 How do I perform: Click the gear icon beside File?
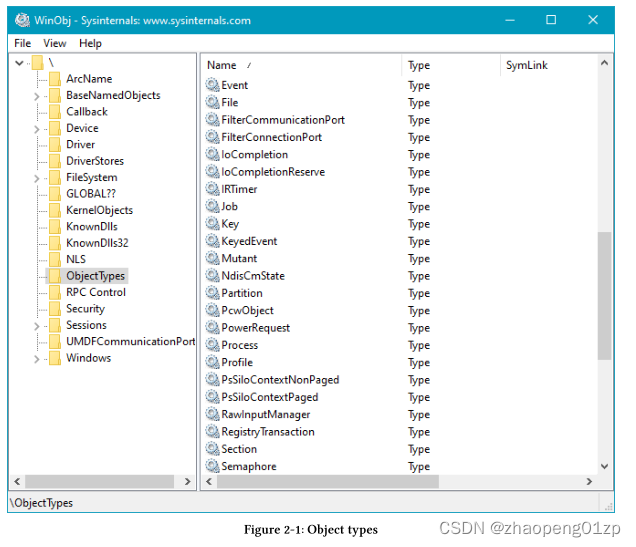click(x=212, y=102)
